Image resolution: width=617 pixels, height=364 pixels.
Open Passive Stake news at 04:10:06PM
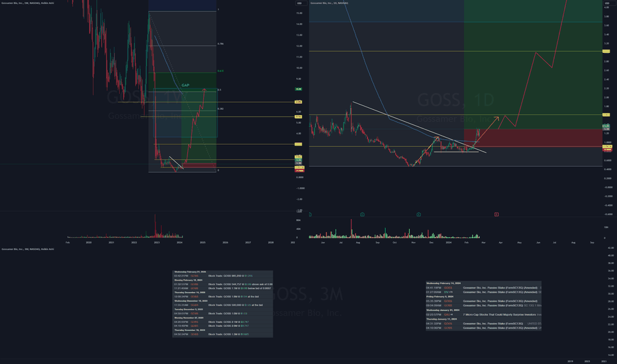click(484, 328)
